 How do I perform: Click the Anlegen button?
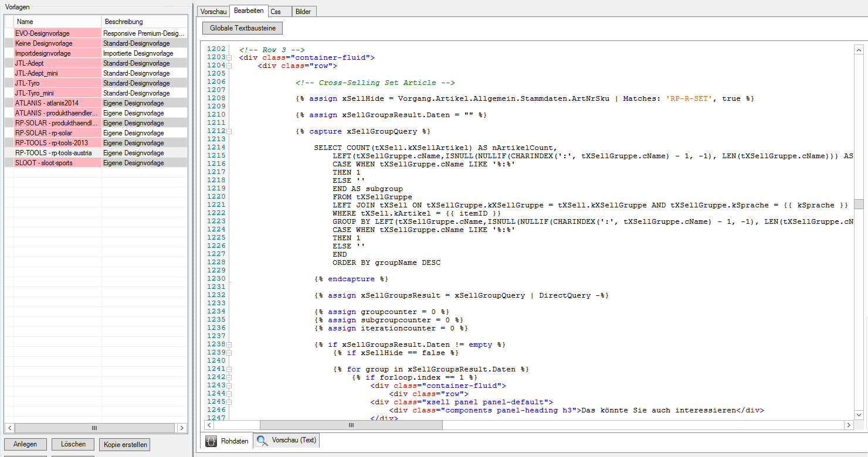tap(25, 444)
